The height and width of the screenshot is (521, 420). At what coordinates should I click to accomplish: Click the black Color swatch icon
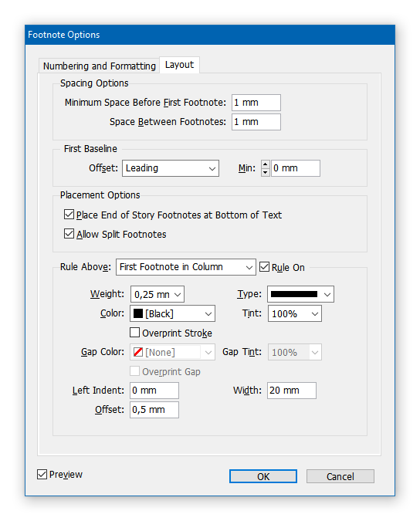[138, 313]
